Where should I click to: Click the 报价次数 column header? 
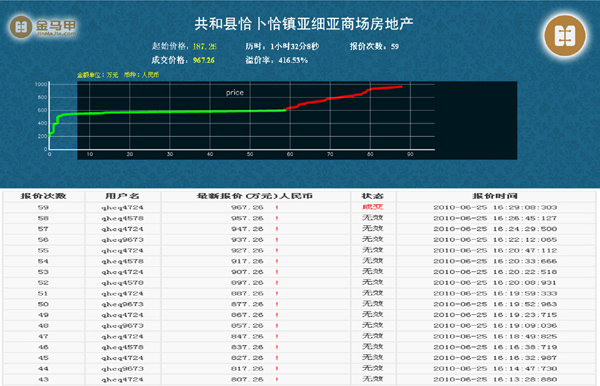pos(43,196)
